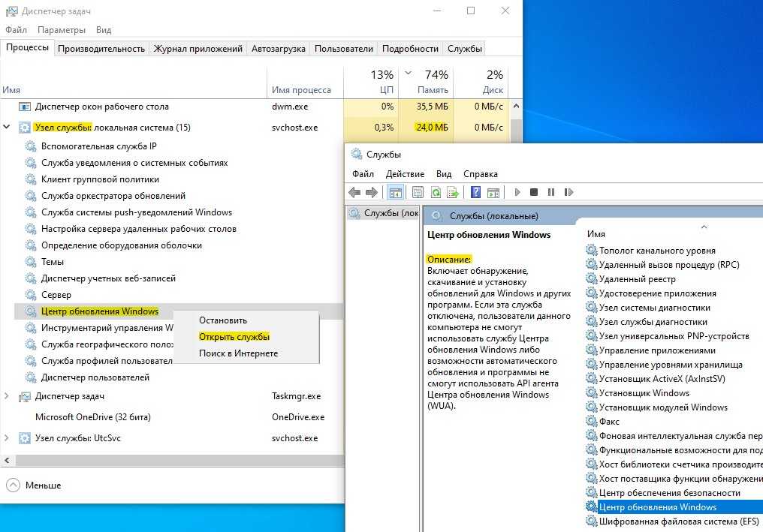Toggle the console tree pane icon
The height and width of the screenshot is (532, 763).
click(397, 193)
